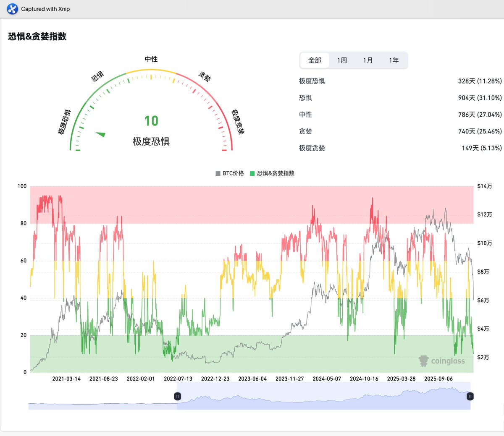Click the 2025-09-06 date axis label
Image resolution: width=504 pixels, height=436 pixels.
[438, 379]
